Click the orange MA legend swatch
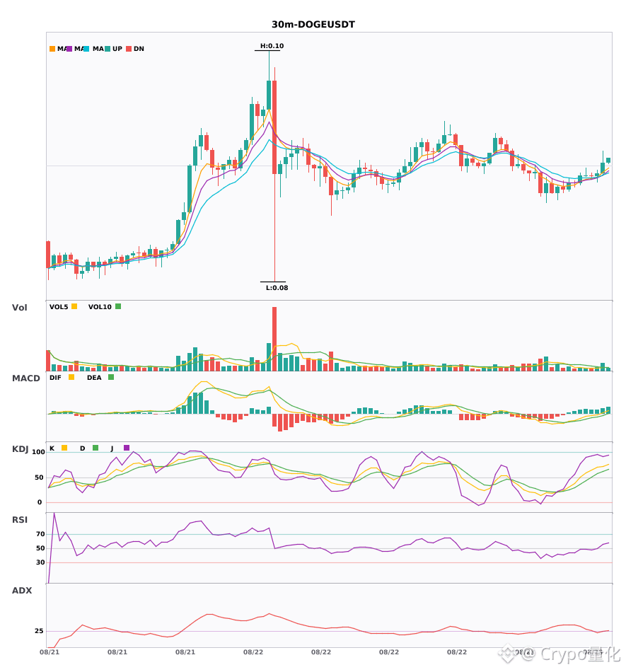The image size is (626, 672). [52, 49]
